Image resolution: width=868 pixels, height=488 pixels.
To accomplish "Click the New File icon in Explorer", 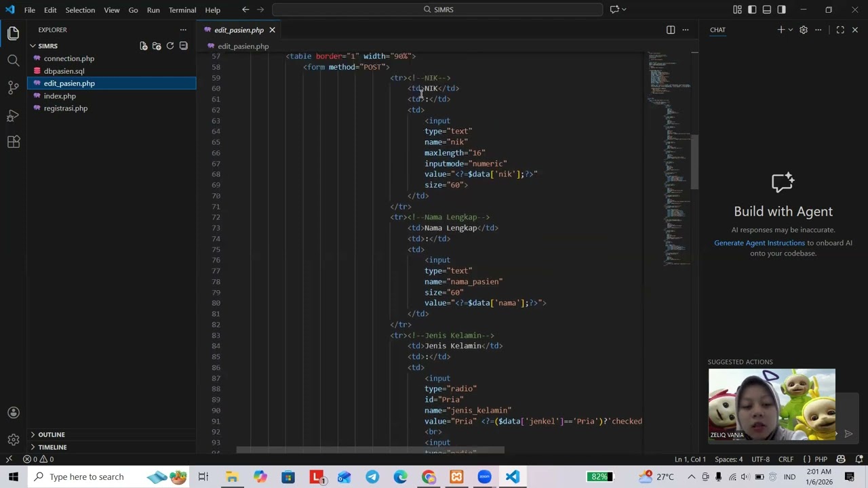I will coord(144,46).
